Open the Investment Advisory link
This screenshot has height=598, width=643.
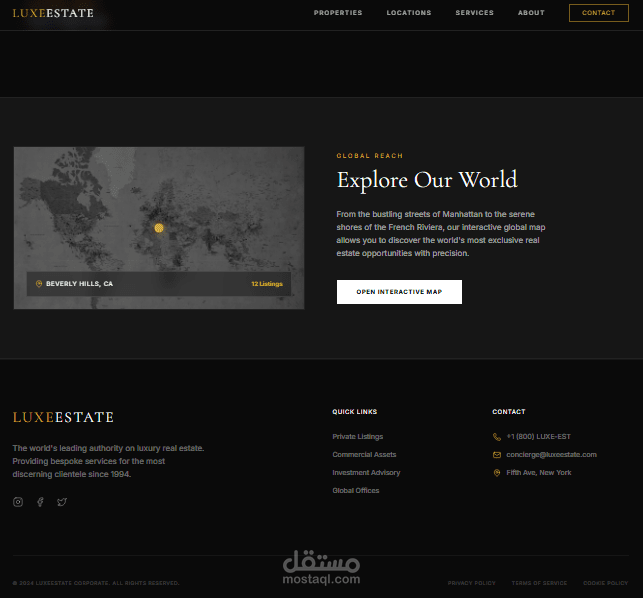point(366,473)
